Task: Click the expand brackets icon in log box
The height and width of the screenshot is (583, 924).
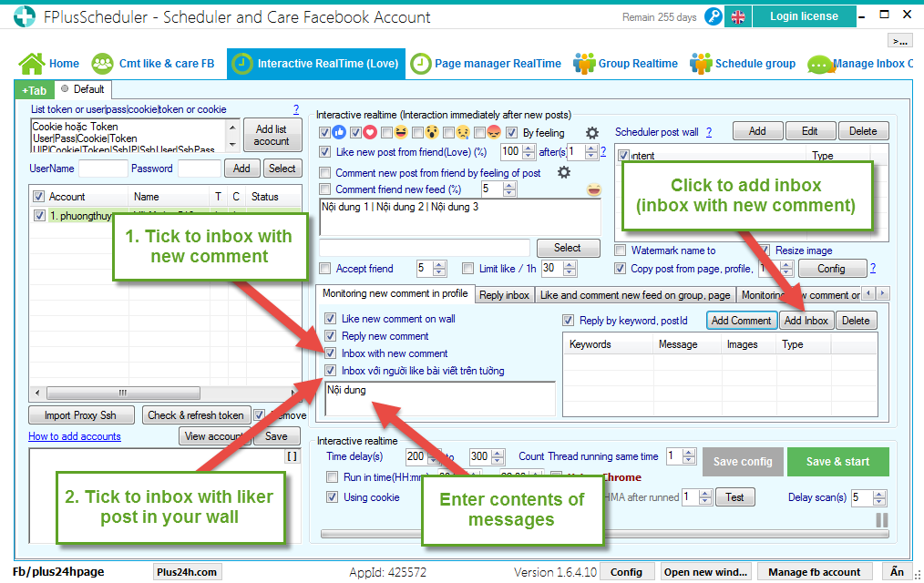Action: pos(292,455)
